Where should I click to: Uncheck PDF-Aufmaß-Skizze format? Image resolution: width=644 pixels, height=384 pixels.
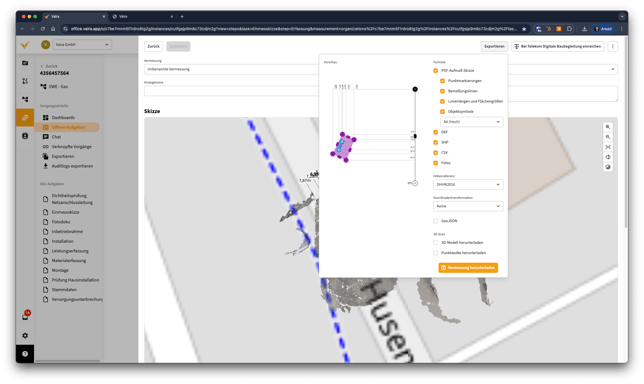436,71
